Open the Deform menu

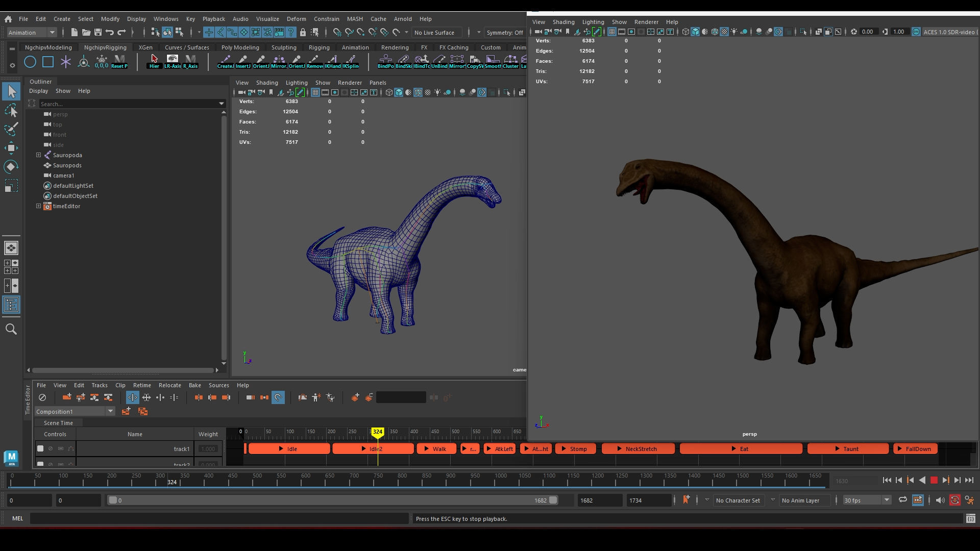[296, 19]
